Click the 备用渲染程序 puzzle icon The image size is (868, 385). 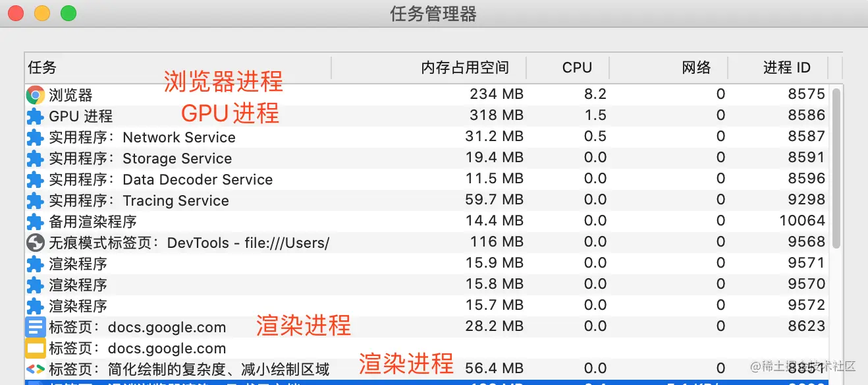pyautogui.click(x=35, y=222)
